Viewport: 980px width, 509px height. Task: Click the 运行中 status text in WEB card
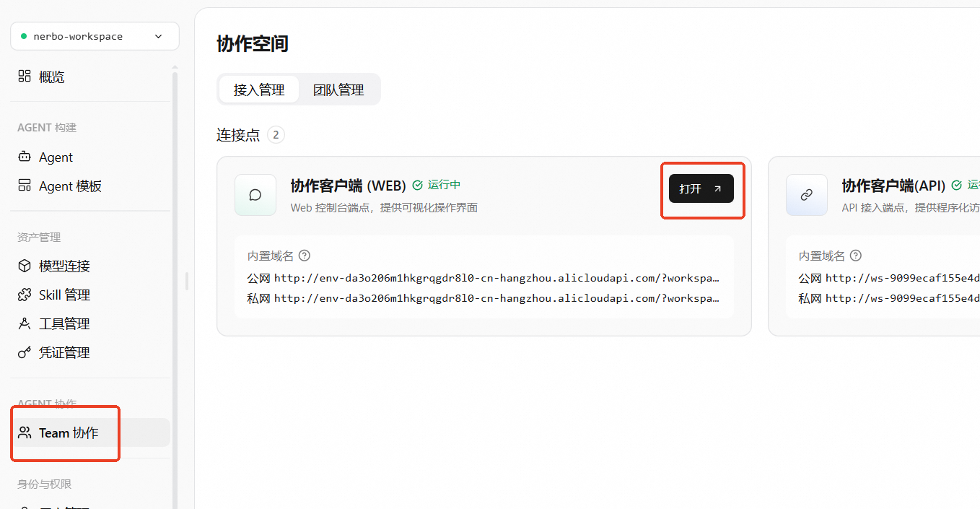coord(444,185)
